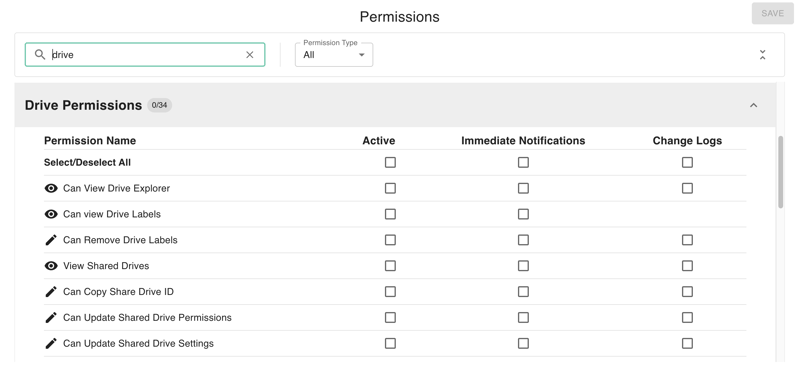Screen dimensions: 800x371
Task: Click the Select/Deselect All row label
Action: click(x=87, y=162)
